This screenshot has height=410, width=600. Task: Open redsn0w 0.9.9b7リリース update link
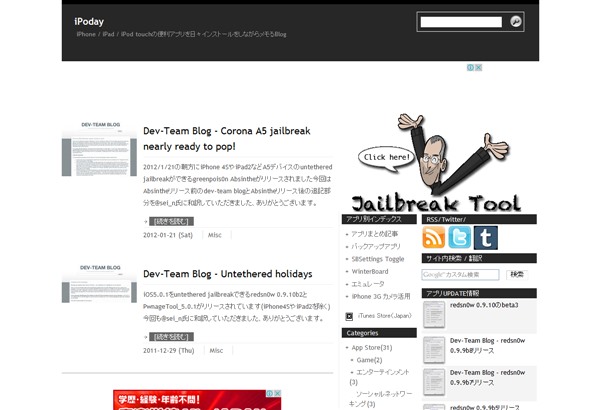coord(487,377)
